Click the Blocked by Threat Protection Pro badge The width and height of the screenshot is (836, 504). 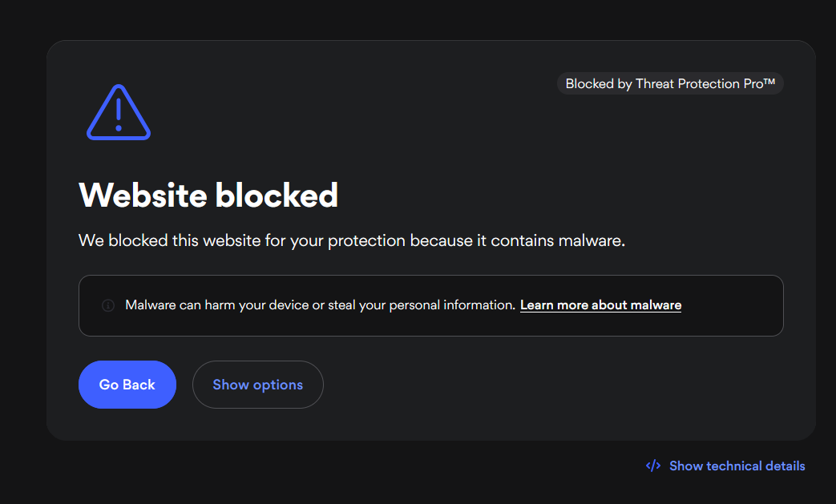pyautogui.click(x=670, y=83)
